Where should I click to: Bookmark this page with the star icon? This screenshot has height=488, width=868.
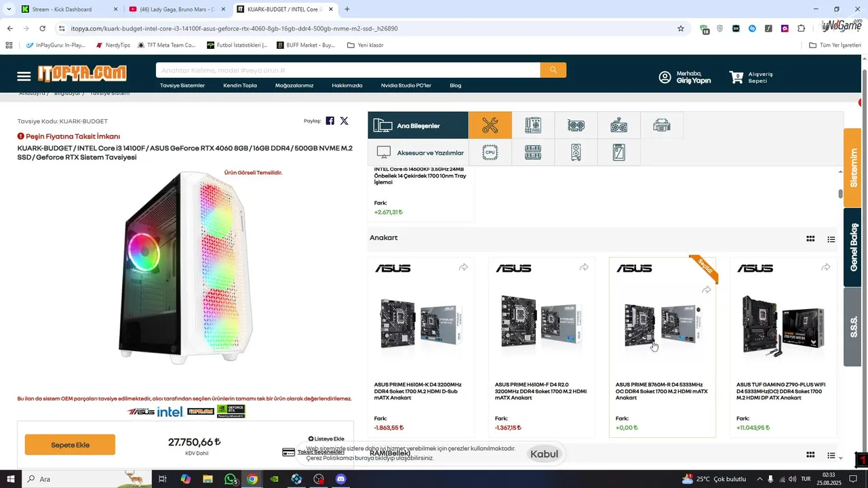coord(681,28)
